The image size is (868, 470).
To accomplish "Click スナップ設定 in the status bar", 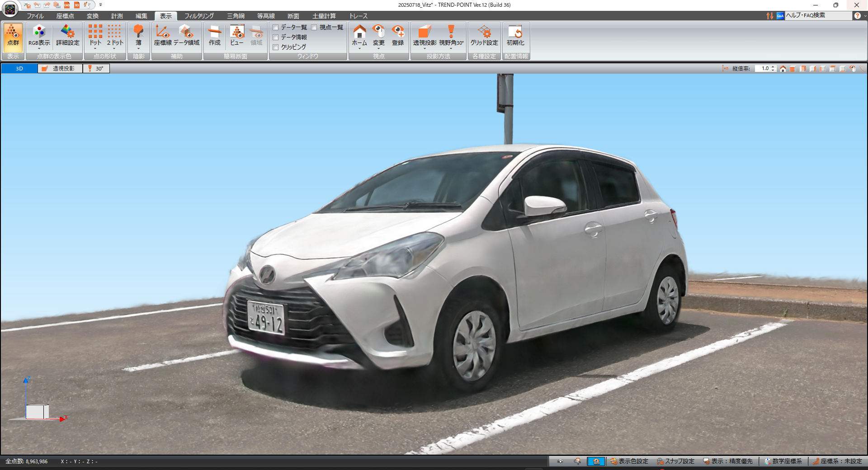I will point(675,461).
